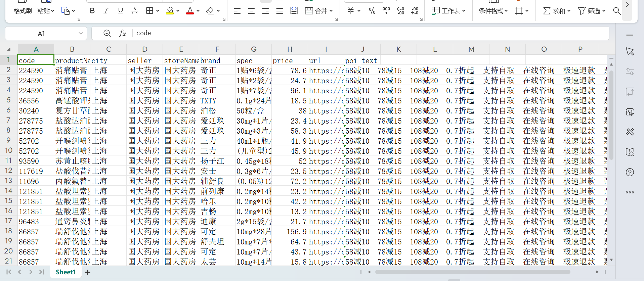This screenshot has height=281, width=644.
Task: Apply yellow fill color
Action: pos(170,11)
